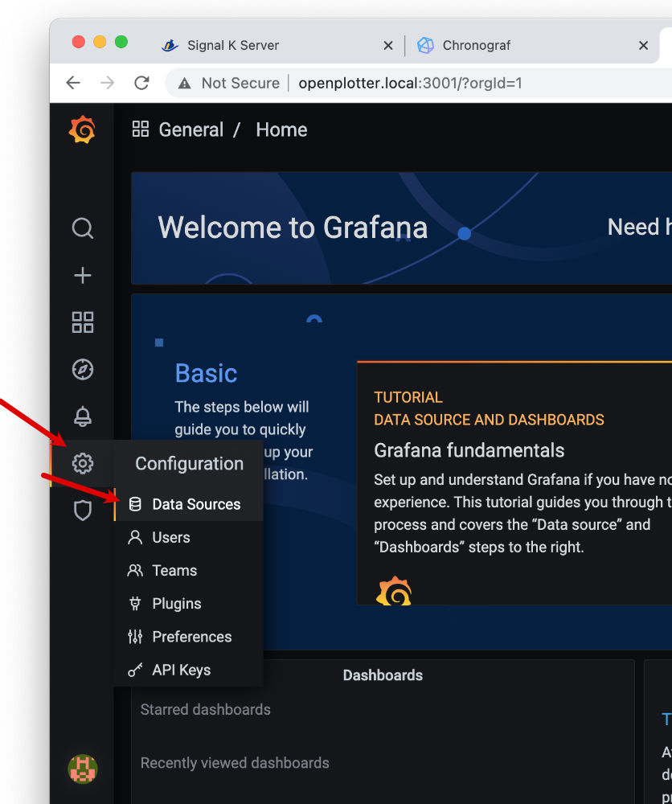Open Teams from Configuration menu
The image size is (672, 804).
point(174,570)
